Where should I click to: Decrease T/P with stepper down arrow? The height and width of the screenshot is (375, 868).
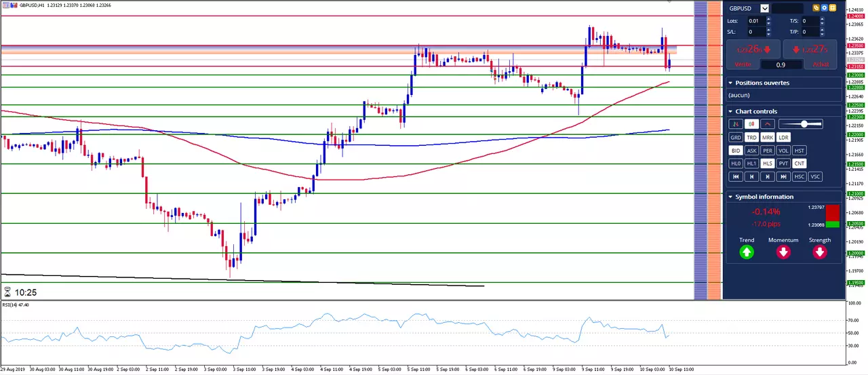coord(822,34)
